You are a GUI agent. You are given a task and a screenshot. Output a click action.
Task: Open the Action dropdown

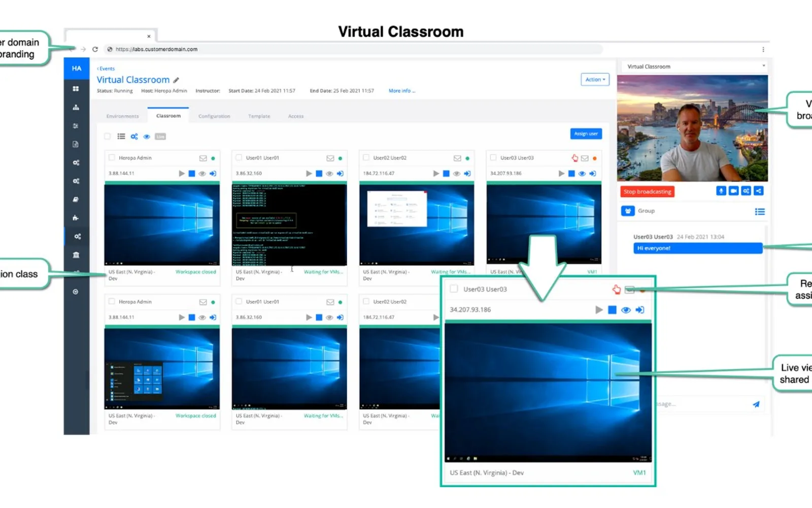(x=595, y=80)
